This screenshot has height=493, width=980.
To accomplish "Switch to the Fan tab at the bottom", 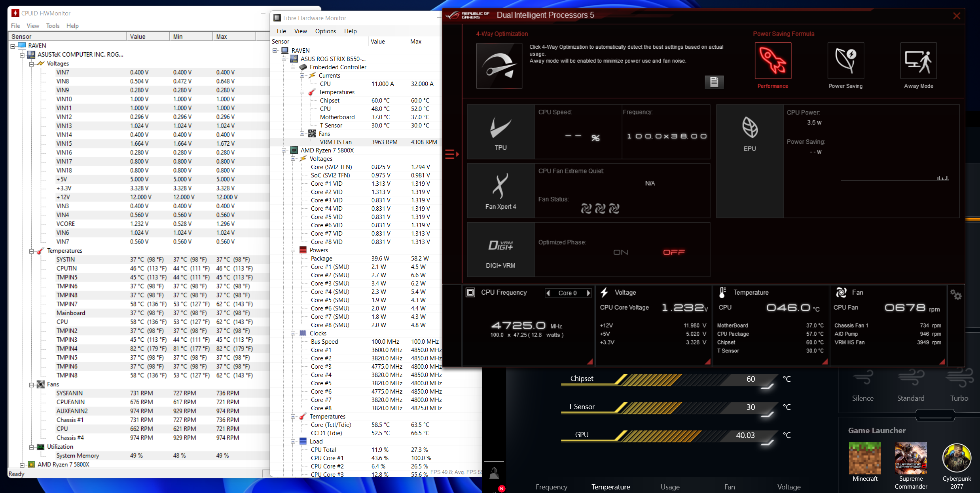I will (730, 487).
